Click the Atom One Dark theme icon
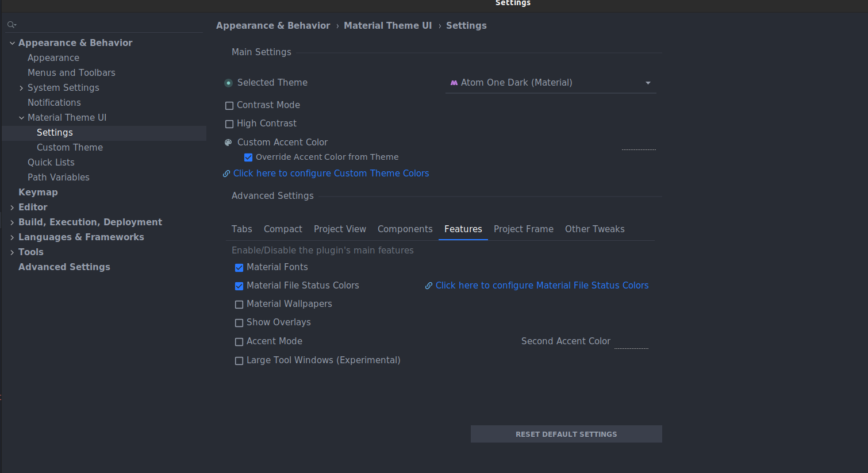Viewport: 868px width, 473px height. (454, 83)
